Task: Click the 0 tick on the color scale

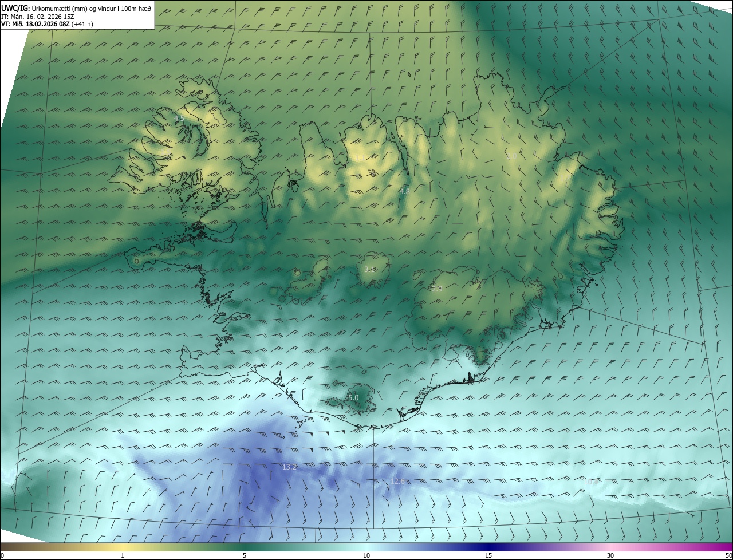Action: pyautogui.click(x=2, y=556)
